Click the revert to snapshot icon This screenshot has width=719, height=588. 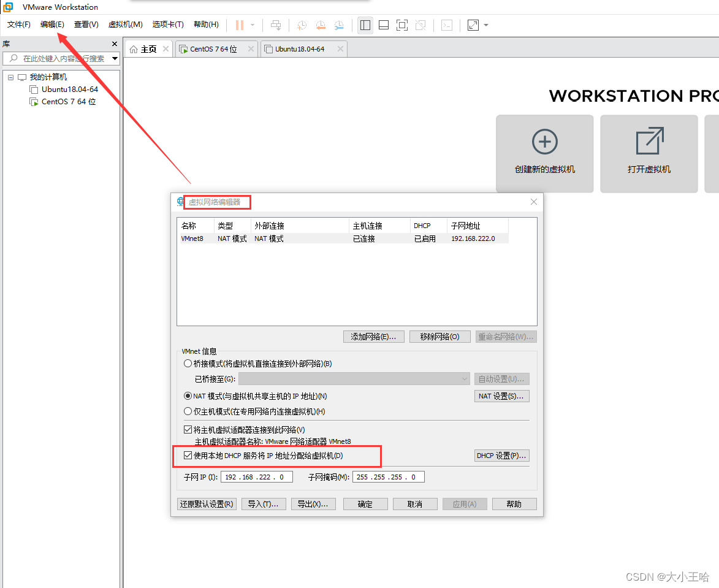pos(321,25)
